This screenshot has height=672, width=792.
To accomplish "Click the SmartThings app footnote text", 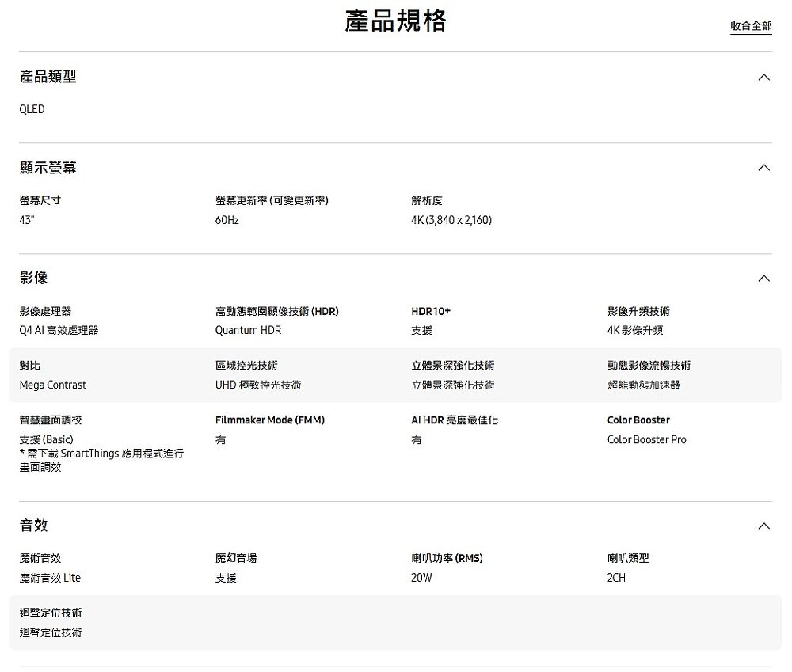I will pyautogui.click(x=101, y=460).
